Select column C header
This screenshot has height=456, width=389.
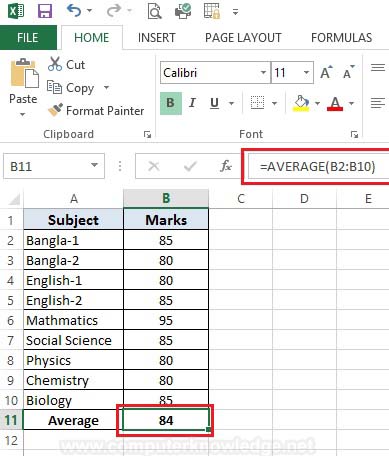(241, 199)
